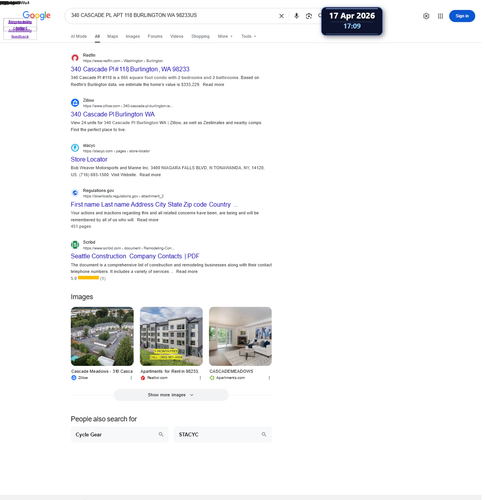Click Read more in Redfin snippet
Screen dimensions: 487x500
click(x=213, y=85)
